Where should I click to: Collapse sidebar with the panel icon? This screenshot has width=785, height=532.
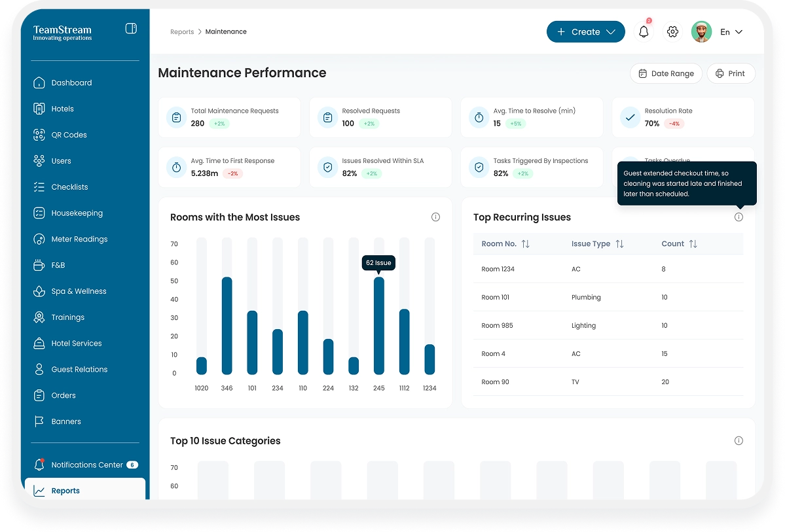pos(131,29)
